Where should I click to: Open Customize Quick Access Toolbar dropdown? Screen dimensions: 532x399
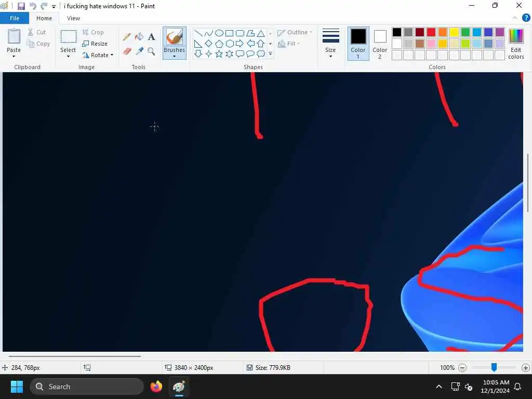54,6
